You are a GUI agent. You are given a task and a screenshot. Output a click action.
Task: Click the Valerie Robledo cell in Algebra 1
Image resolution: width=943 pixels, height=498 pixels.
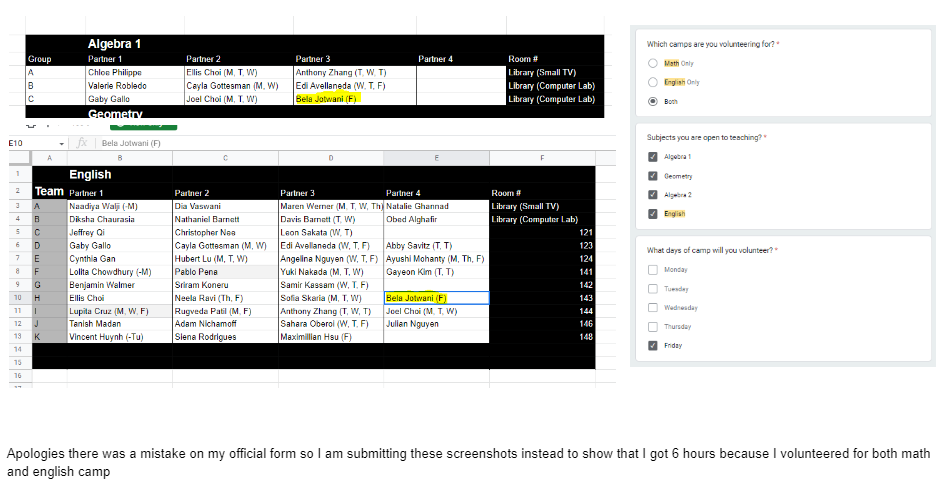pos(135,85)
